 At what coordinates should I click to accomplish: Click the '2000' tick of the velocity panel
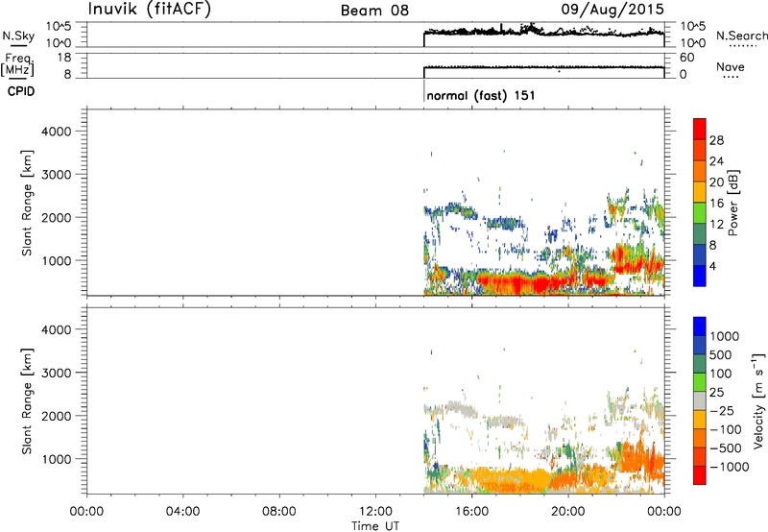click(57, 416)
